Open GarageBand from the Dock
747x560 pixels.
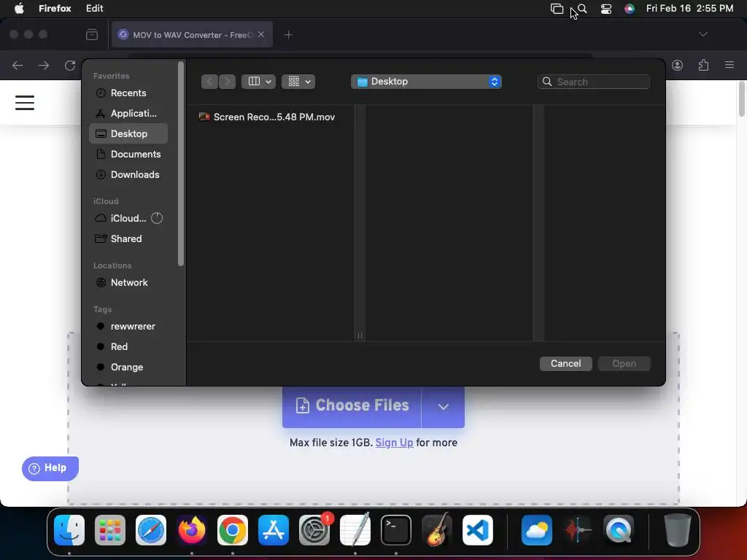(437, 530)
